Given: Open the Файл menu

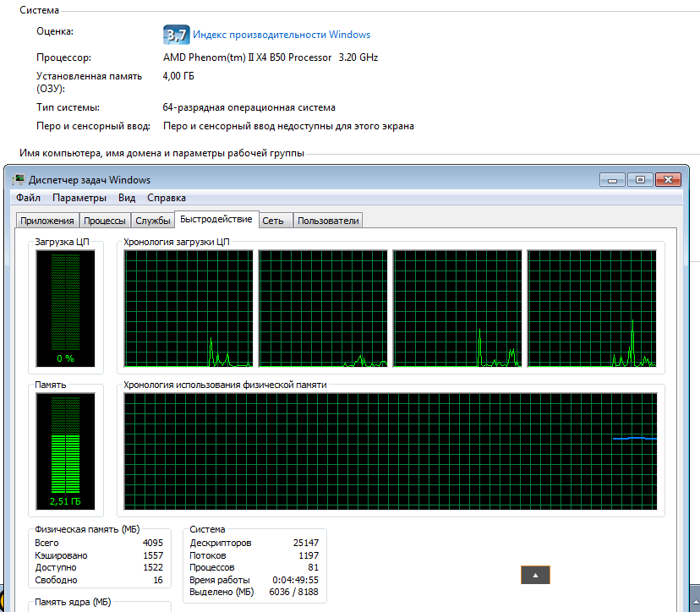Looking at the screenshot, I should point(28,198).
